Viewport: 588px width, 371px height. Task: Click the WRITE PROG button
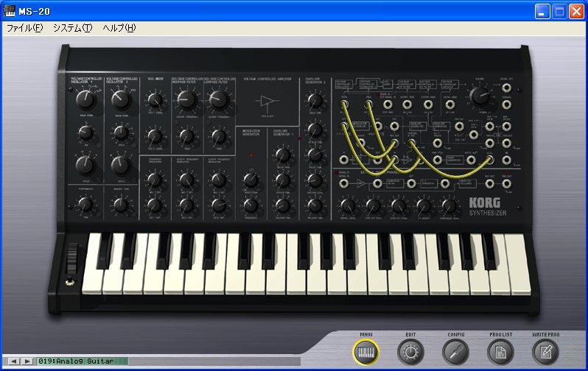click(x=545, y=353)
